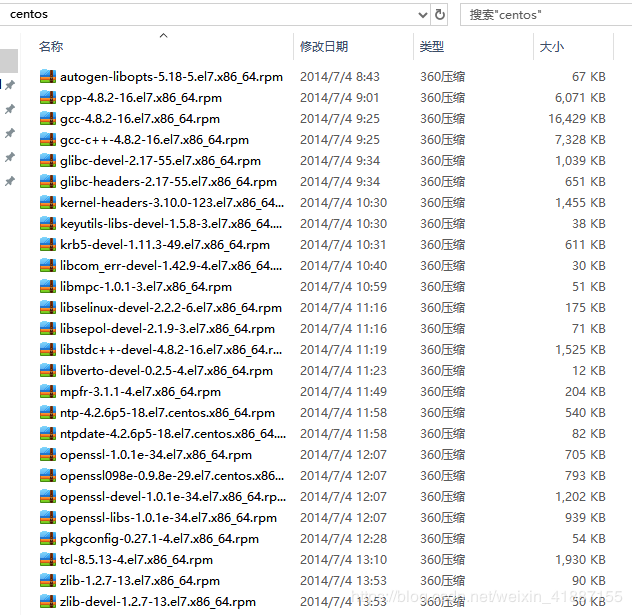Click the mpfr-3.1.1-4 rpm file icon
The width and height of the screenshot is (632, 615).
[x=48, y=391]
